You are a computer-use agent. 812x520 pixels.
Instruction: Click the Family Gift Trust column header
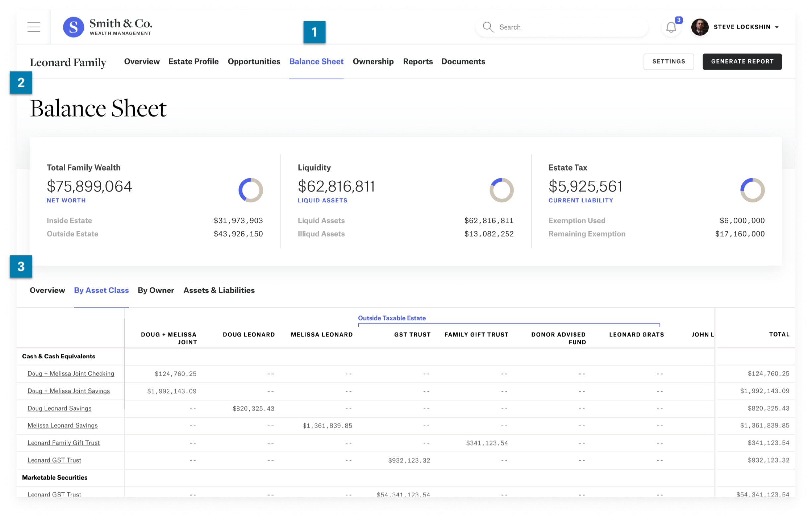point(476,334)
